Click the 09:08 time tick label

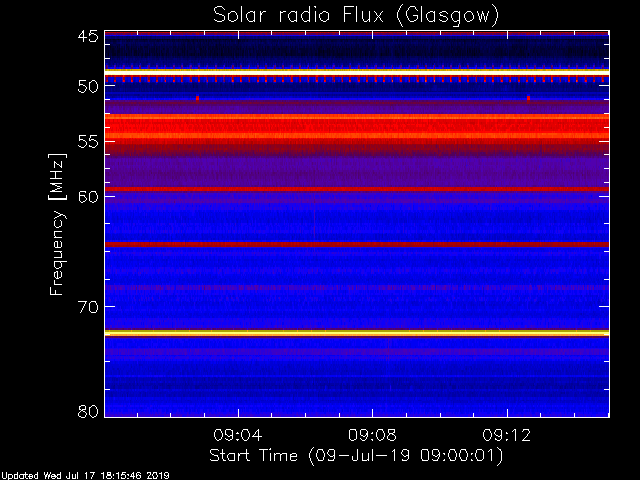click(x=372, y=436)
